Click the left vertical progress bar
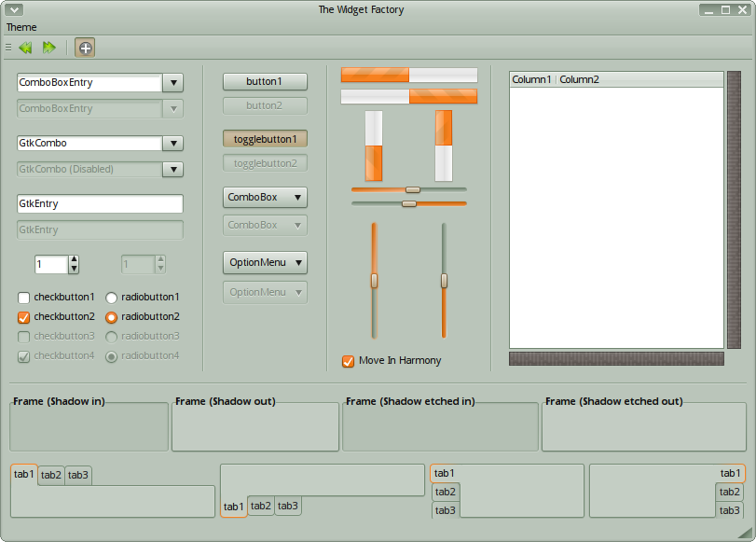This screenshot has height=542, width=756. pos(374,146)
